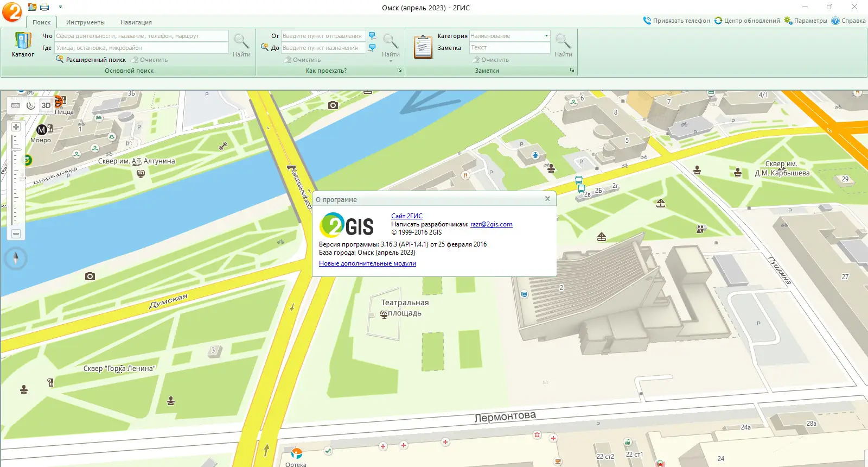Open Новые дополнительные модули link
This screenshot has height=467, width=868.
(367, 263)
